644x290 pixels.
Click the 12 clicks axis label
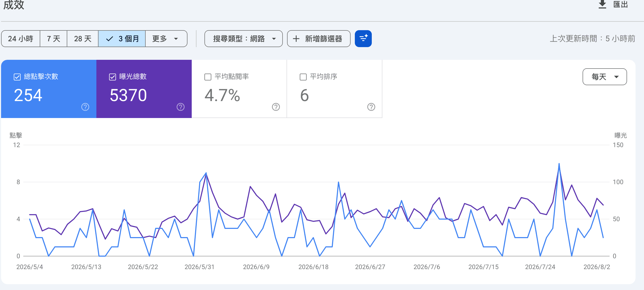(17, 145)
